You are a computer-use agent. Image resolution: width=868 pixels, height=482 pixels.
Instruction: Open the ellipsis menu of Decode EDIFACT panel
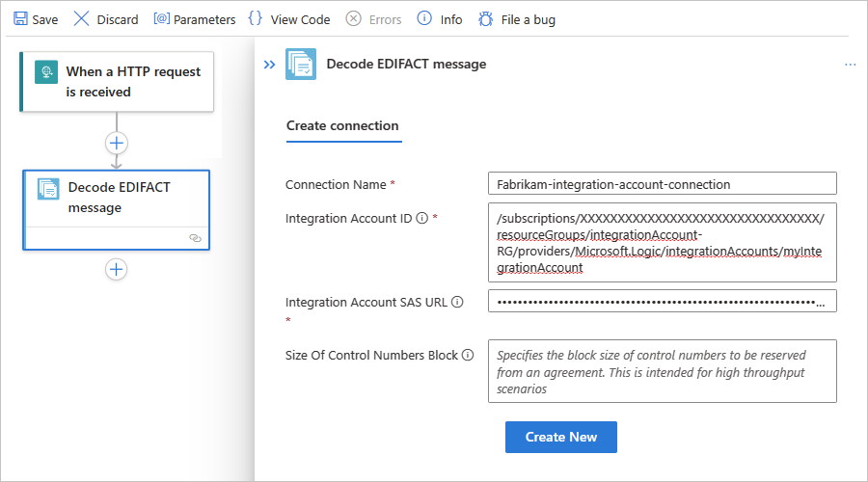tap(851, 65)
